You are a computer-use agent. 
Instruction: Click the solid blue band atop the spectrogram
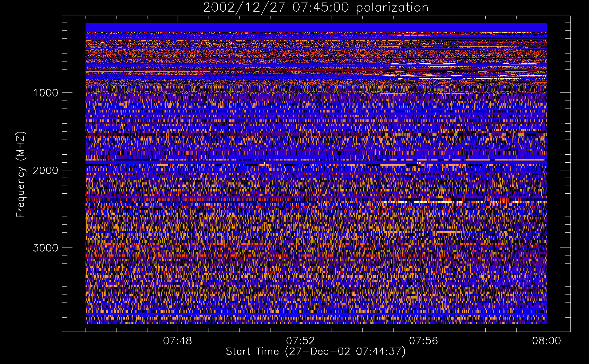pyautogui.click(x=316, y=28)
